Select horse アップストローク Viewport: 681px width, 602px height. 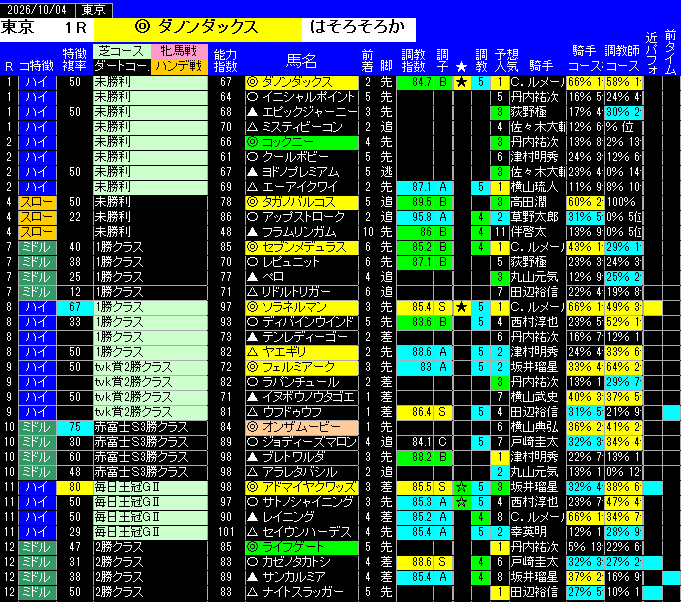tap(302, 217)
